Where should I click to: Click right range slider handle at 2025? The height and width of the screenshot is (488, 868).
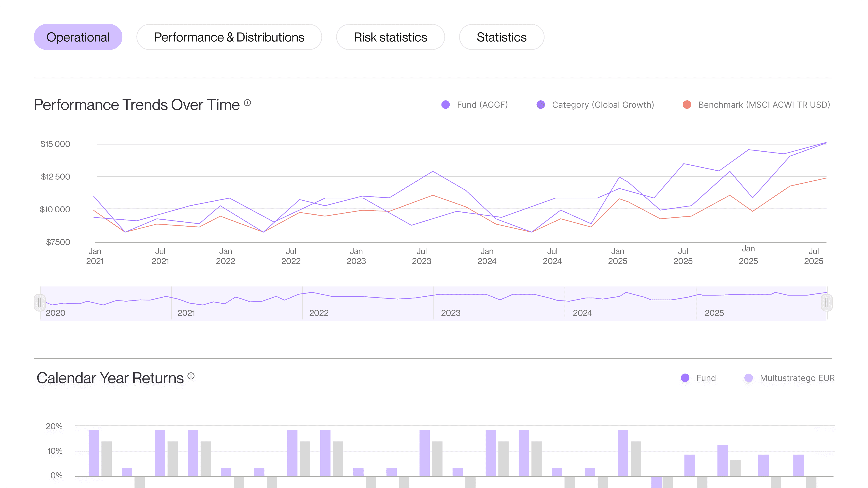[x=827, y=303]
